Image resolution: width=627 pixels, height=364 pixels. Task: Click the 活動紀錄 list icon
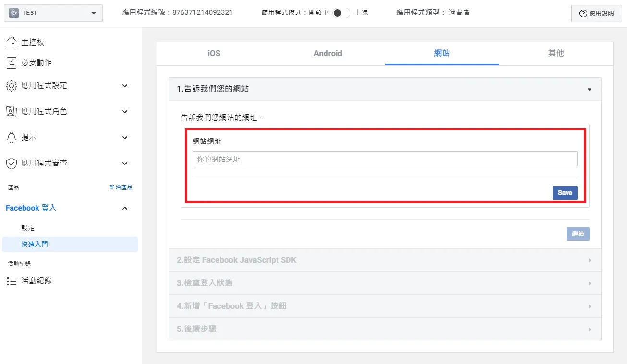tap(12, 281)
